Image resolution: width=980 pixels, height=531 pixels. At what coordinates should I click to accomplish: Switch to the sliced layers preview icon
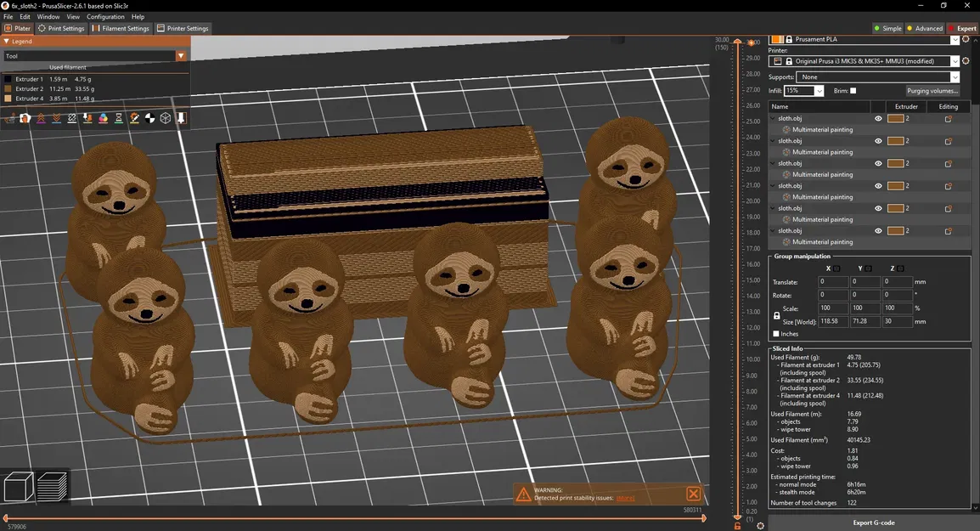53,487
